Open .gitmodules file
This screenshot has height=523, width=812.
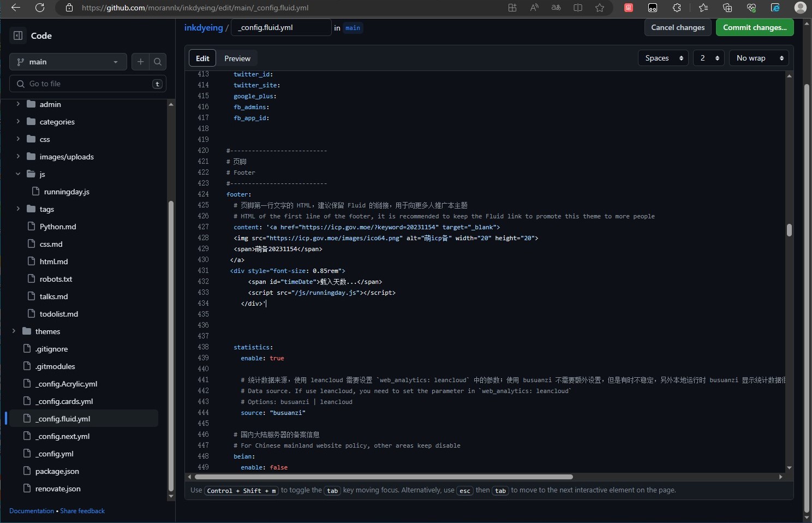(55, 366)
